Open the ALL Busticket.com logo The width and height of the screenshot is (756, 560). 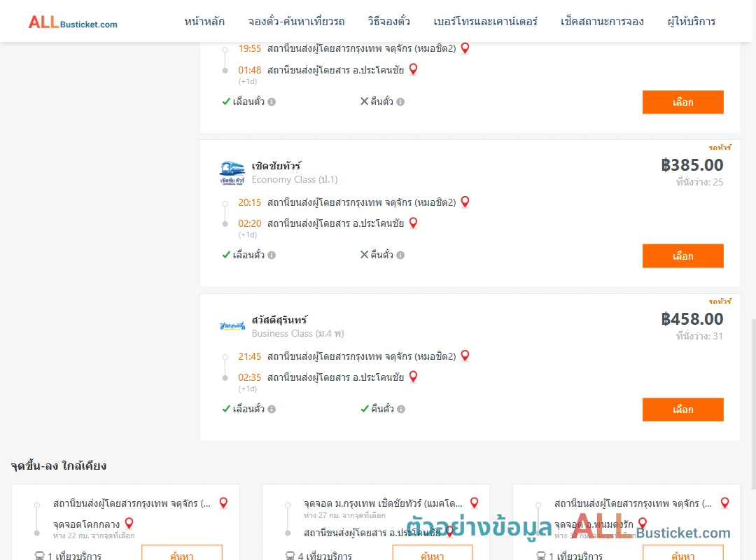coord(73,22)
